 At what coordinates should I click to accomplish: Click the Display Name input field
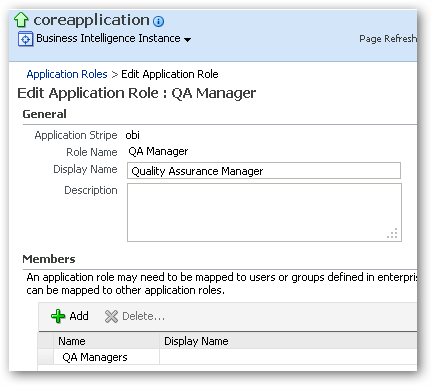tap(264, 171)
